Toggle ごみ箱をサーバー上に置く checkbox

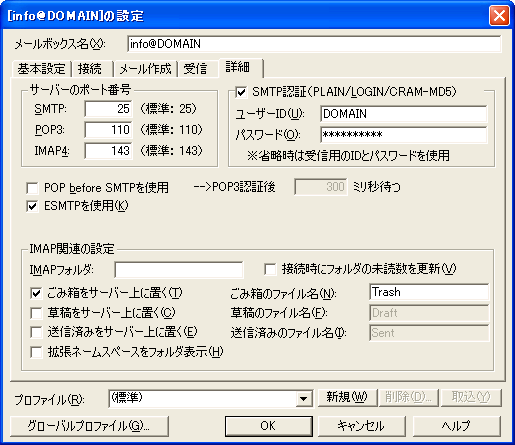[36, 293]
